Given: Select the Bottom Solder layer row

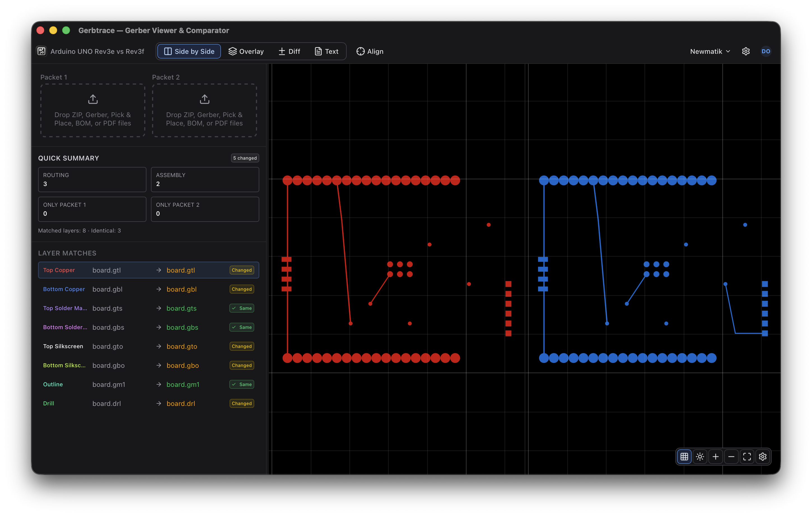Looking at the screenshot, I should [149, 327].
